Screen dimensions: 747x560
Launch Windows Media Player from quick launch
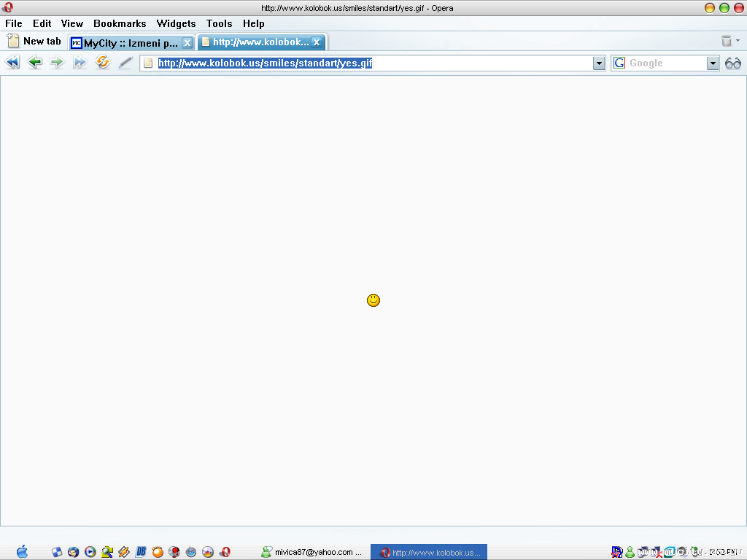[x=90, y=552]
